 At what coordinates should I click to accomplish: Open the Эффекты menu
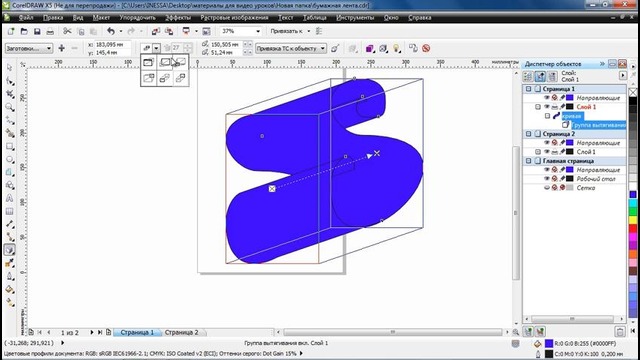(x=178, y=18)
